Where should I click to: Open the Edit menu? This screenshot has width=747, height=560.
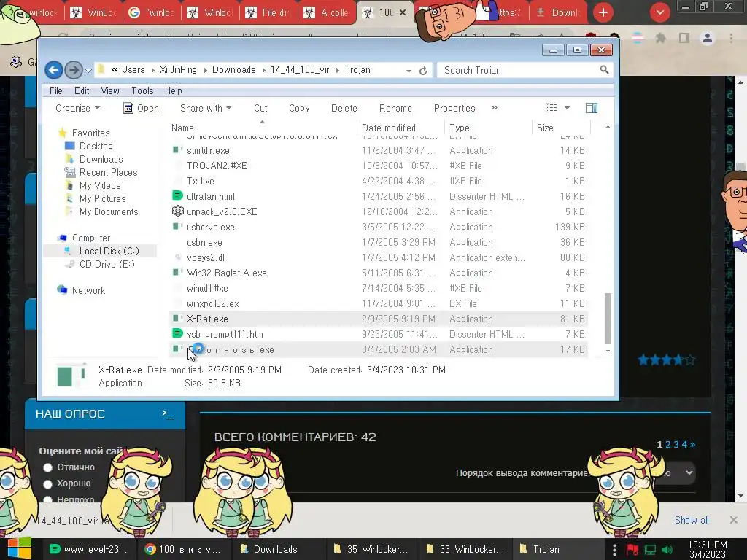click(x=82, y=90)
